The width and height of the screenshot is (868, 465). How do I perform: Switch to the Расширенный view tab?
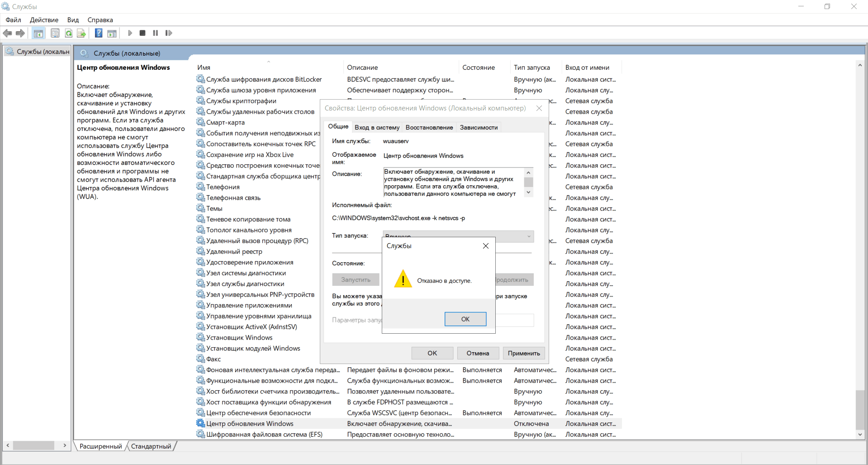point(100,446)
